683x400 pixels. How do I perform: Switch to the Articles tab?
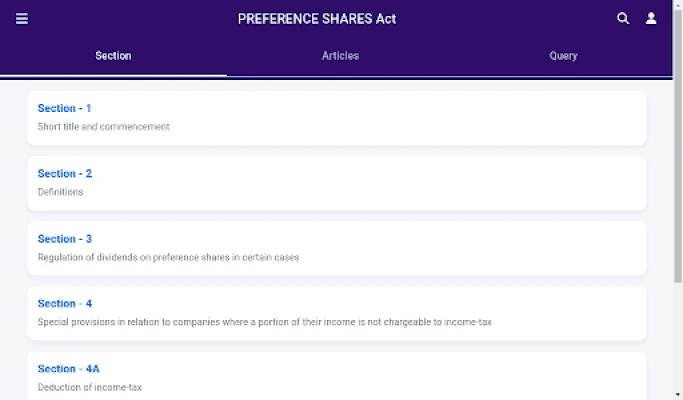point(340,56)
